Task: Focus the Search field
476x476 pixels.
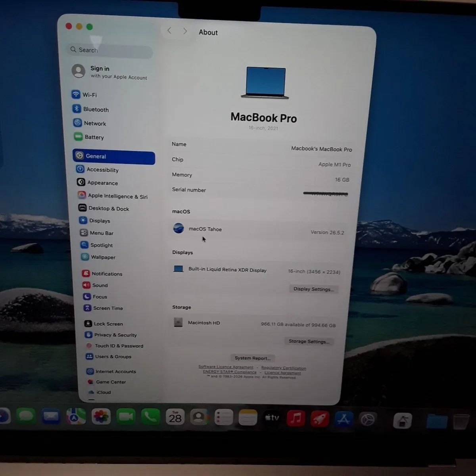Action: click(x=109, y=50)
